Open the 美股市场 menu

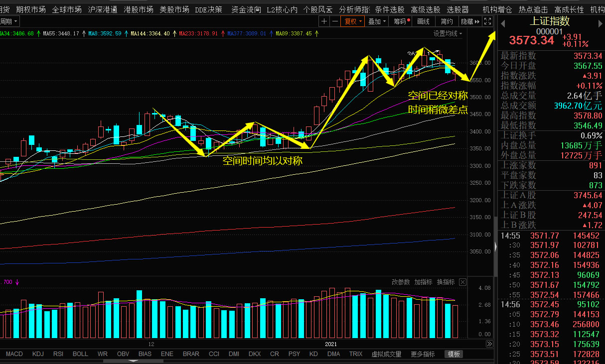pos(174,9)
